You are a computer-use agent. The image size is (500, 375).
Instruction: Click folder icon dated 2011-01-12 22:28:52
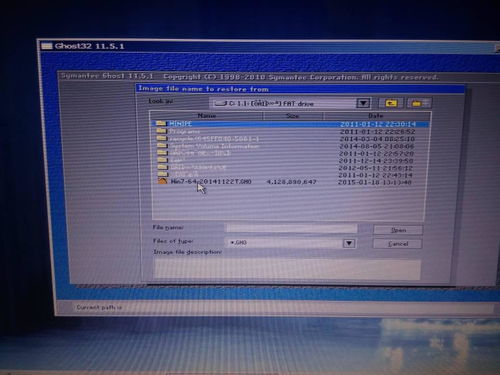(161, 131)
